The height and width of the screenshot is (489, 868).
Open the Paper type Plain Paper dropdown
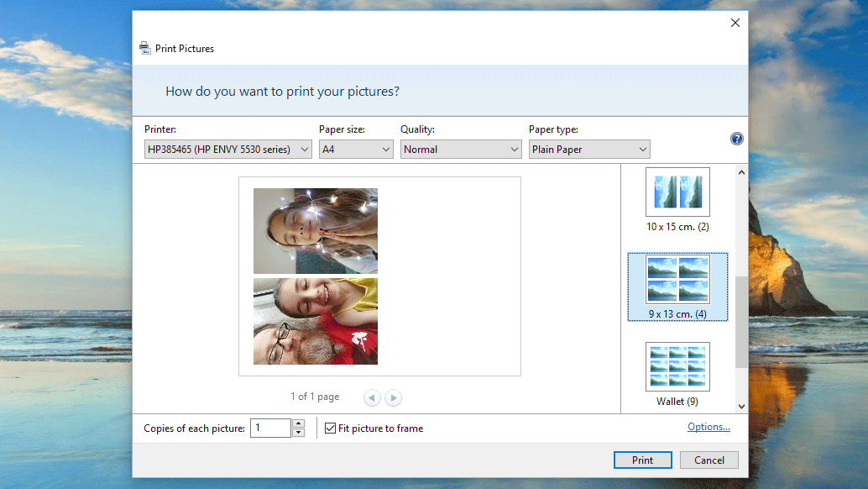coord(589,150)
